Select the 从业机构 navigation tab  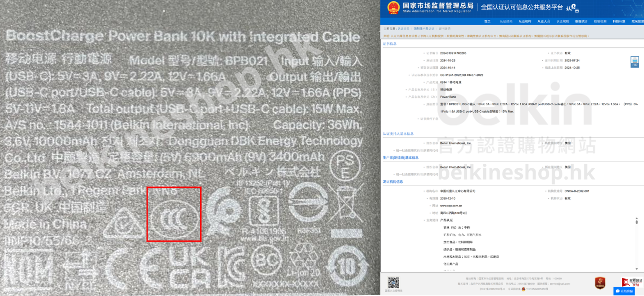[x=525, y=21]
